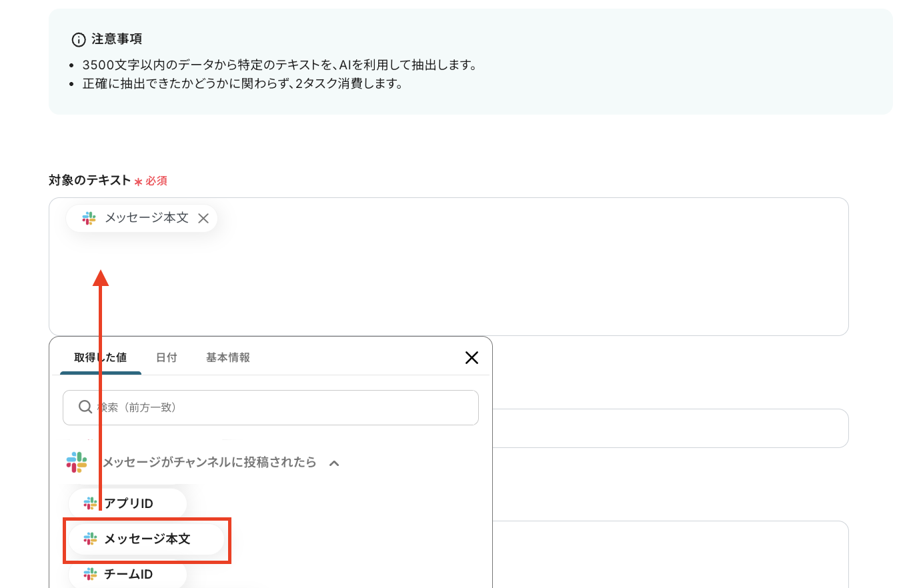Collapse the メッセージがチャンネルに投稿されたら section

pyautogui.click(x=334, y=463)
